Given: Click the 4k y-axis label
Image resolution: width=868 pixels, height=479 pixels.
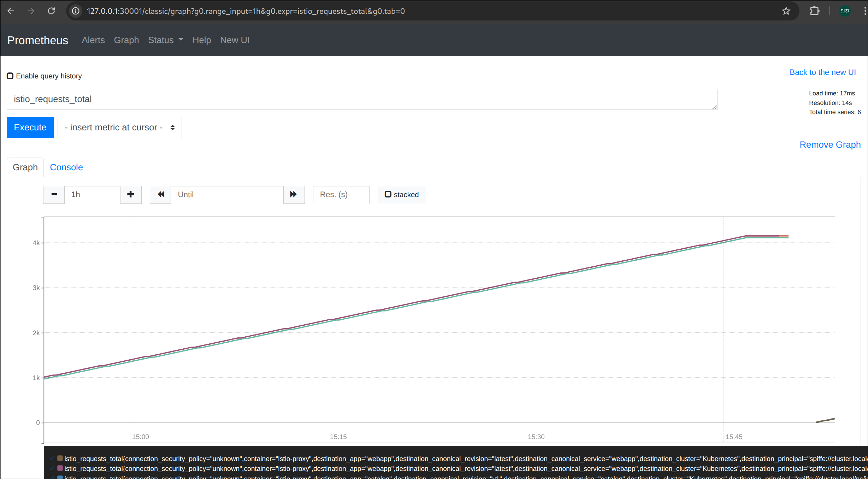Looking at the screenshot, I should click(x=36, y=243).
